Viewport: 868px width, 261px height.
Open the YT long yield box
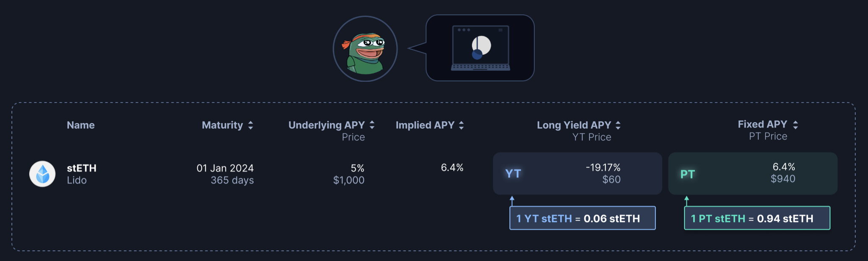pos(577,174)
